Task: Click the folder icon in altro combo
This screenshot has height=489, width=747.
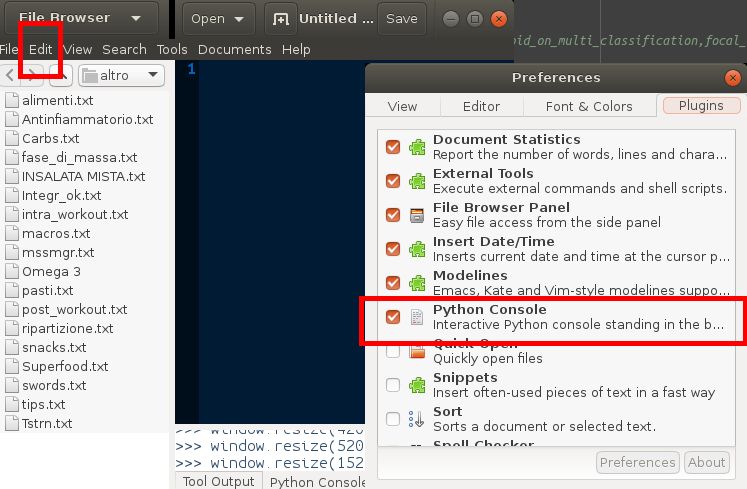Action: point(90,75)
